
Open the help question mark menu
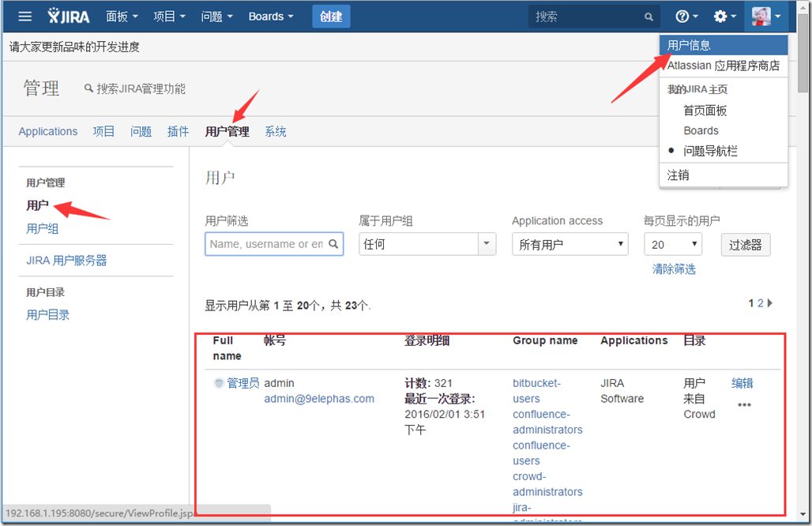coord(687,17)
